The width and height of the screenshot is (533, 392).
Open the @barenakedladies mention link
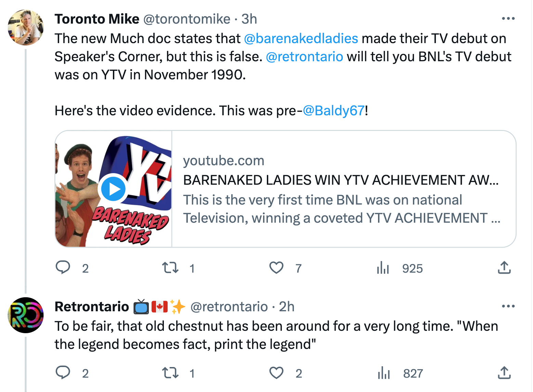(x=301, y=39)
